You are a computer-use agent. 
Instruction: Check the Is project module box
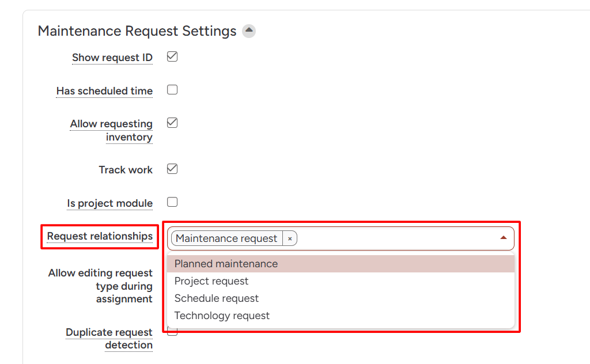172,202
